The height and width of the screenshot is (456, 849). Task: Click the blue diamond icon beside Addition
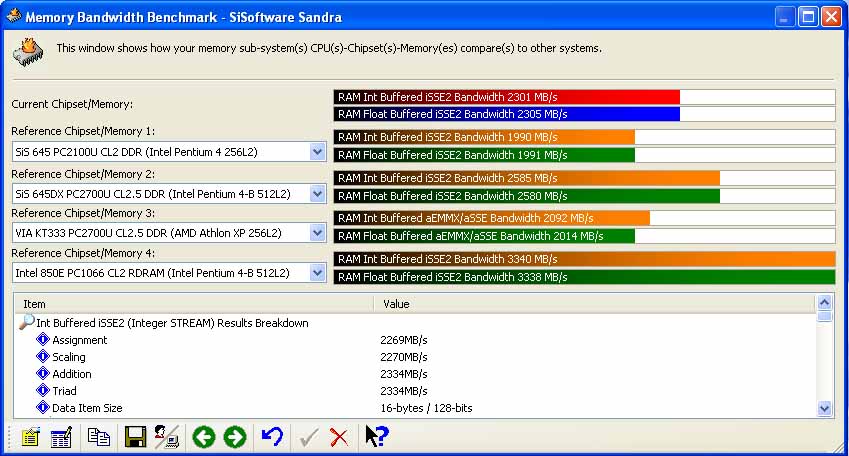[x=43, y=373]
